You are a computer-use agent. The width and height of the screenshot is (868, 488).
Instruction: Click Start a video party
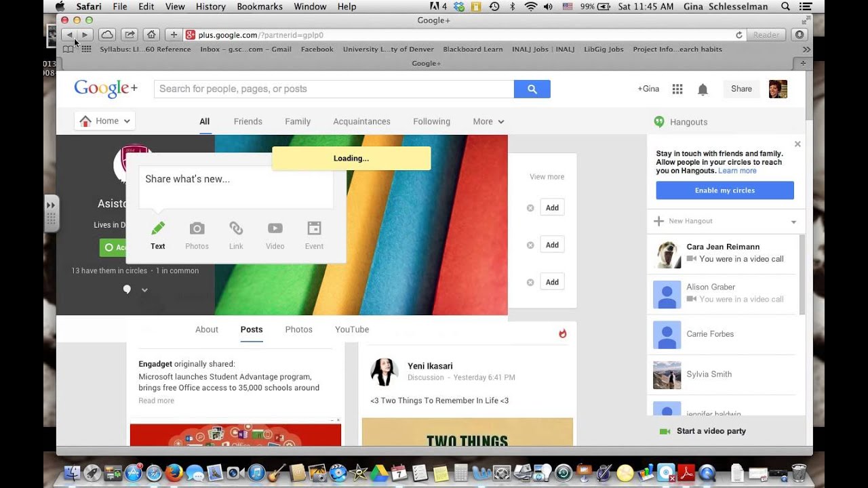click(x=711, y=431)
